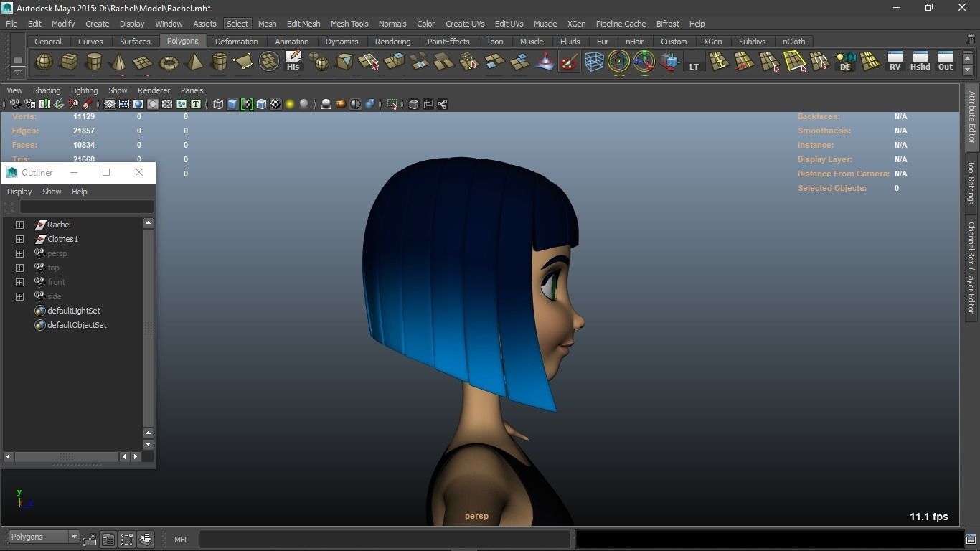980x551 pixels.
Task: Expand the top camera node in Outliner
Action: (20, 268)
